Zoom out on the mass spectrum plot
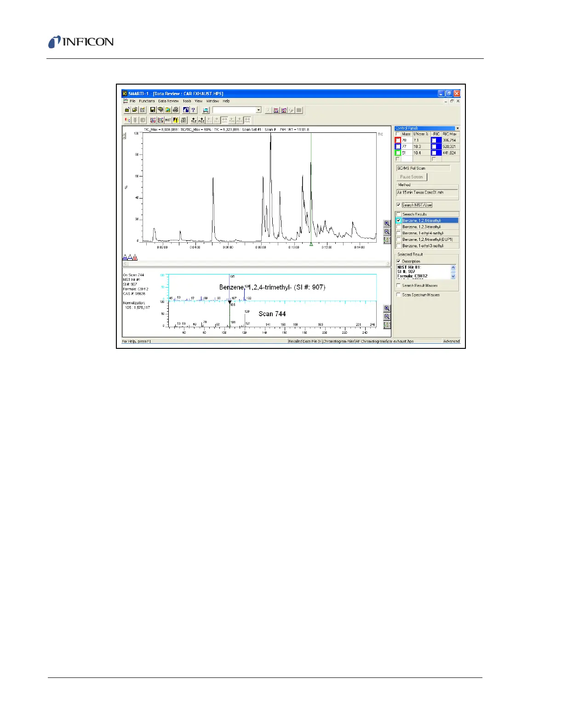 387,317
